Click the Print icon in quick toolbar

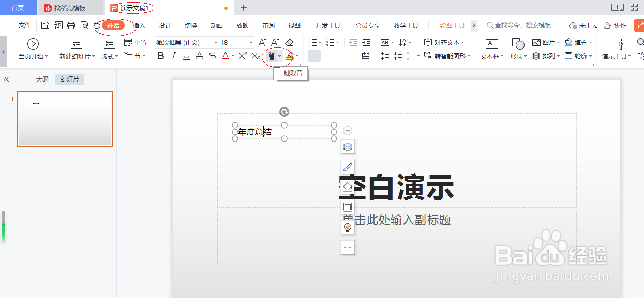[71, 25]
